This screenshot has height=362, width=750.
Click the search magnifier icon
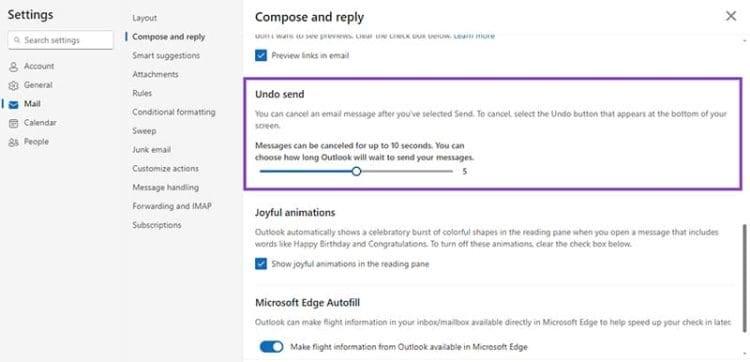tap(17, 41)
